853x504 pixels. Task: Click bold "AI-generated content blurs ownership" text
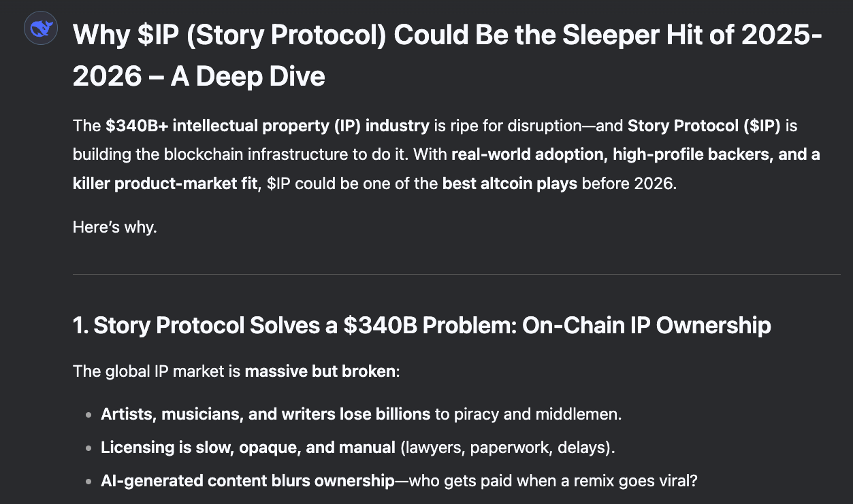tap(247, 481)
